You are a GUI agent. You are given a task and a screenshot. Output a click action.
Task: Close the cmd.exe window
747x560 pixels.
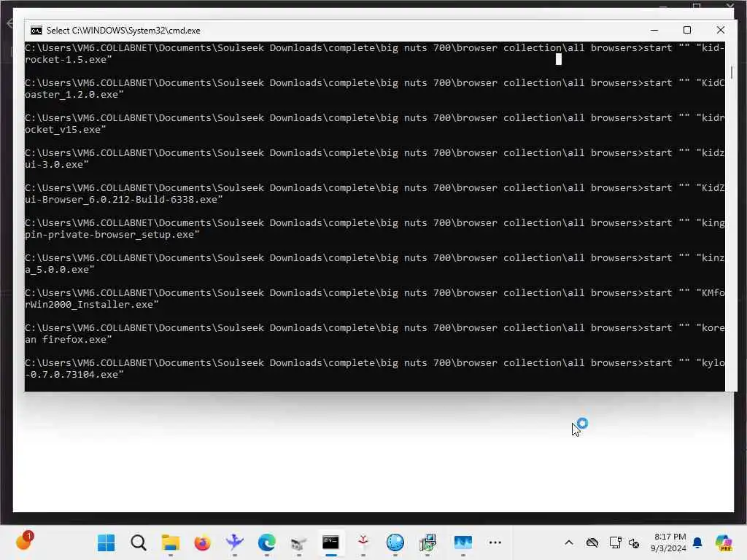pyautogui.click(x=720, y=30)
